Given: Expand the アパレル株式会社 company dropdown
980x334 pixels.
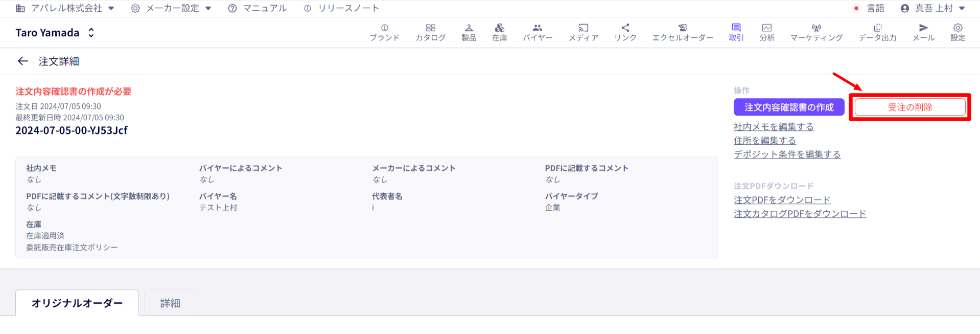Looking at the screenshot, I should click(65, 8).
